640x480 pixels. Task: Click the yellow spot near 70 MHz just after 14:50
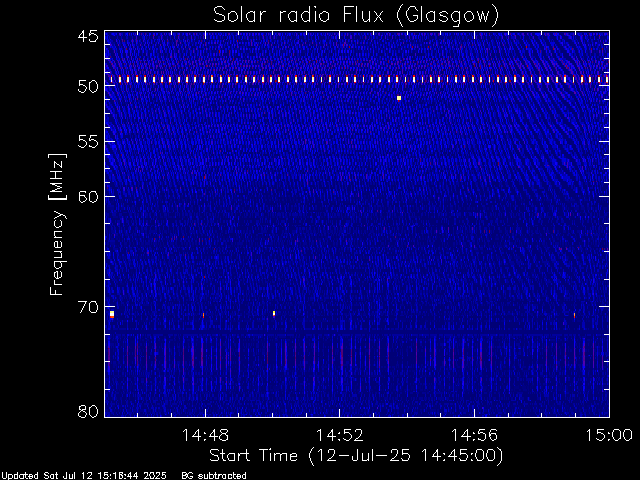point(274,313)
